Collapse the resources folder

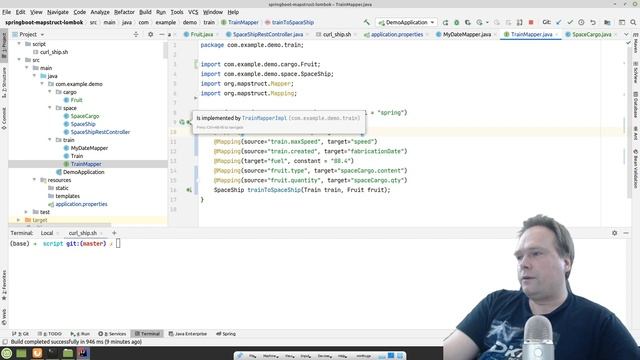34,180
